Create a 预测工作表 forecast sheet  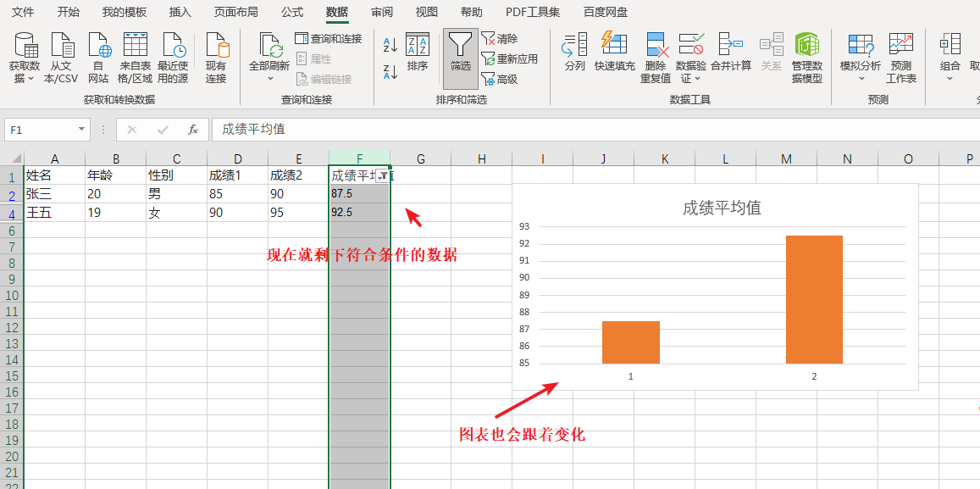(x=901, y=55)
